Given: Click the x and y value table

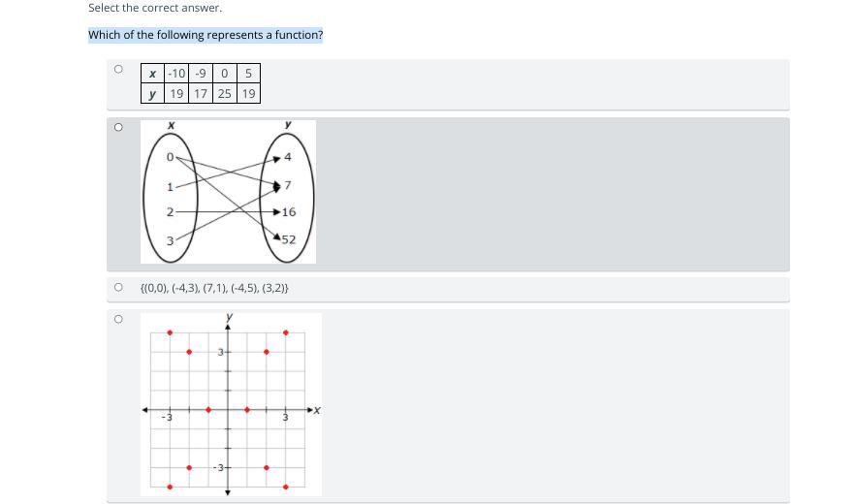Looking at the screenshot, I should click(x=201, y=83).
